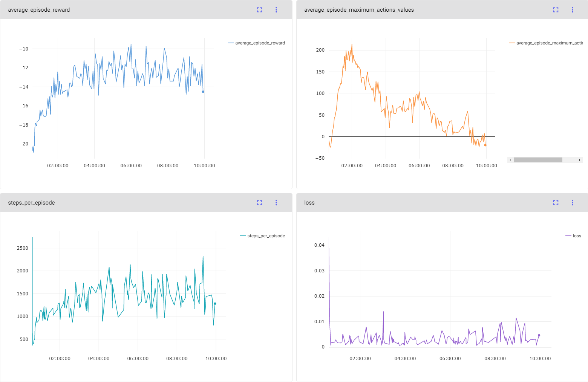Click the purple end point on loss chart
Screen dimensions: 588x382
(539, 335)
